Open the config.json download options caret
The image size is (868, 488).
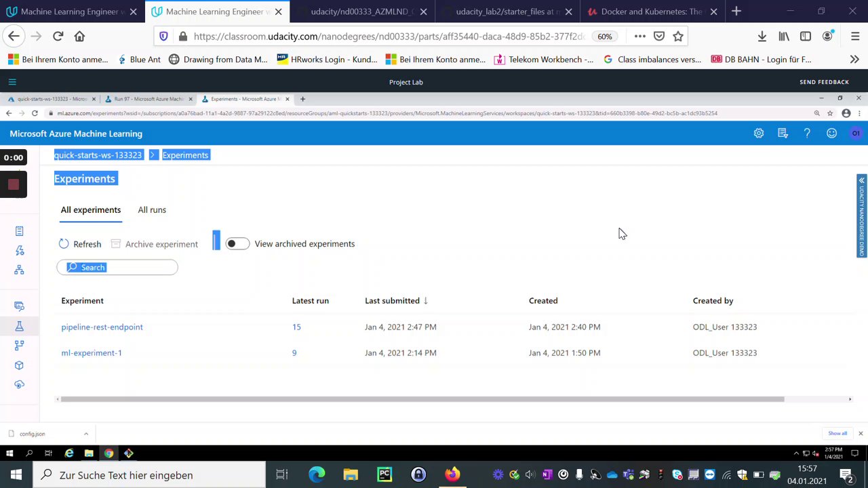pos(85,434)
